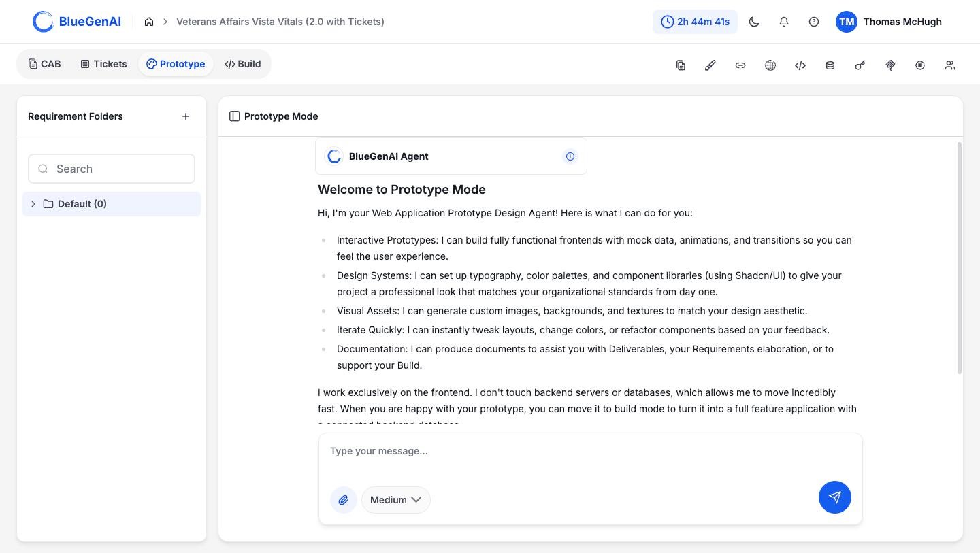Click the folder icon beside Default (0)
Viewport: 980px width, 553px height.
click(48, 204)
